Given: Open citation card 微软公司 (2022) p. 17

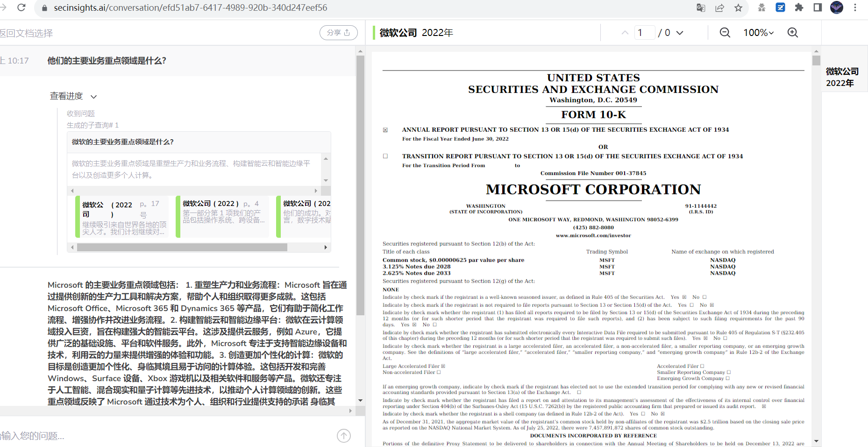Looking at the screenshot, I should (x=122, y=217).
